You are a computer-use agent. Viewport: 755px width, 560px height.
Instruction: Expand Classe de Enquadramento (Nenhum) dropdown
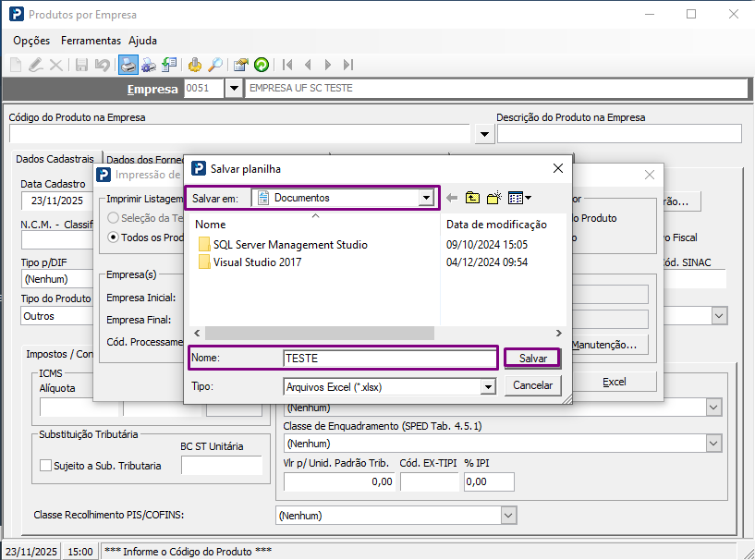click(714, 444)
